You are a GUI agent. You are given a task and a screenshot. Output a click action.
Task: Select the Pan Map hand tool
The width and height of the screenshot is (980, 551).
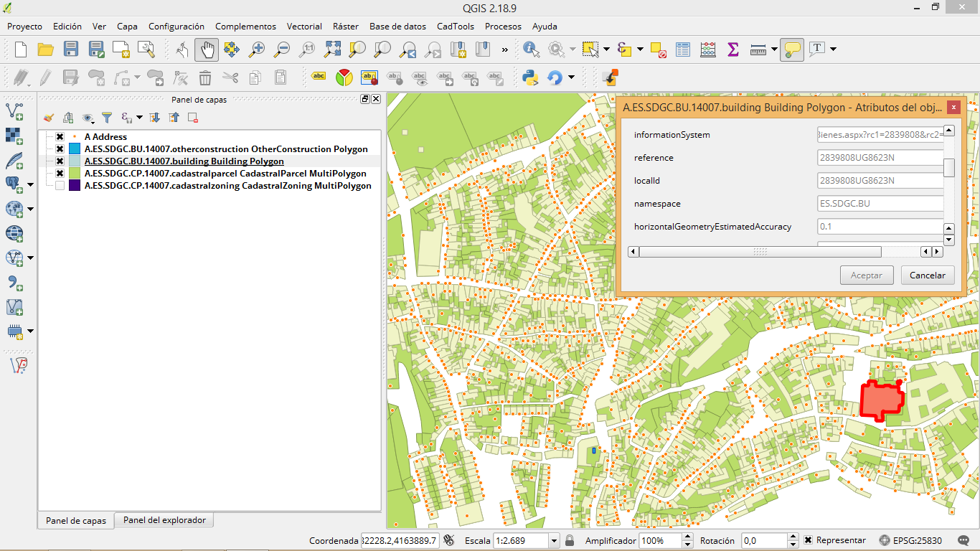207,50
